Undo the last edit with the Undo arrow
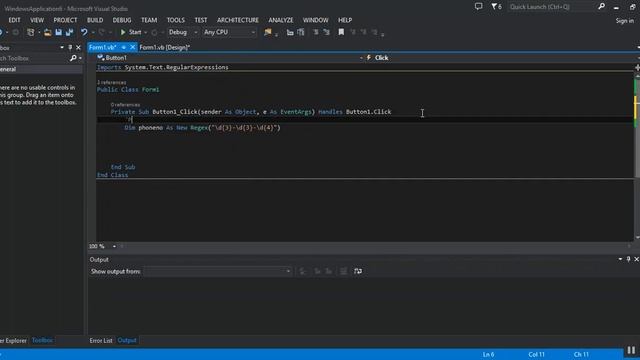Screen dimensions: 640x360 pos(84,32)
